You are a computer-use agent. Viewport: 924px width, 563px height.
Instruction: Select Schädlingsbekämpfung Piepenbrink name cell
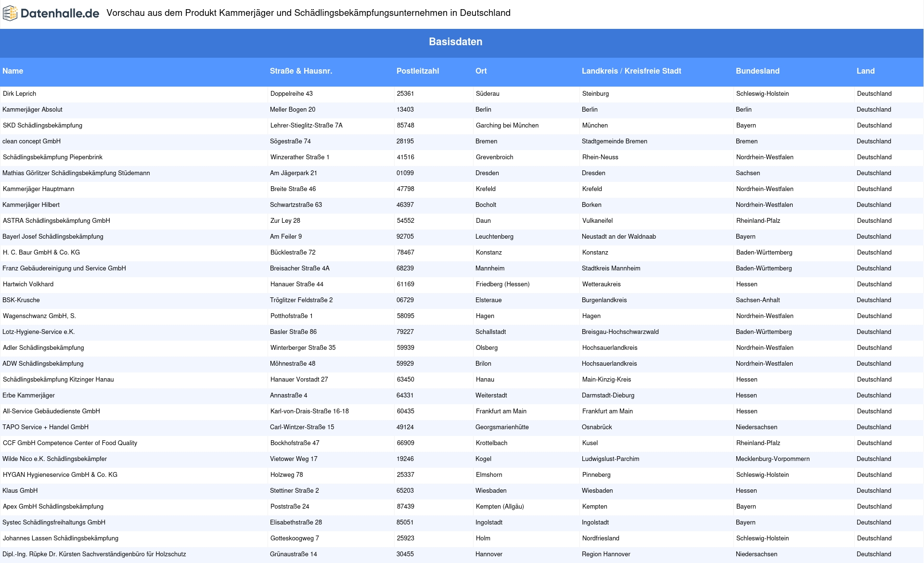coord(52,157)
